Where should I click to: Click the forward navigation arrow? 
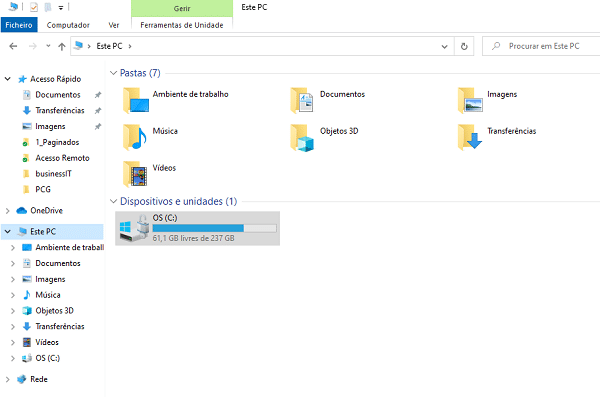[33, 46]
